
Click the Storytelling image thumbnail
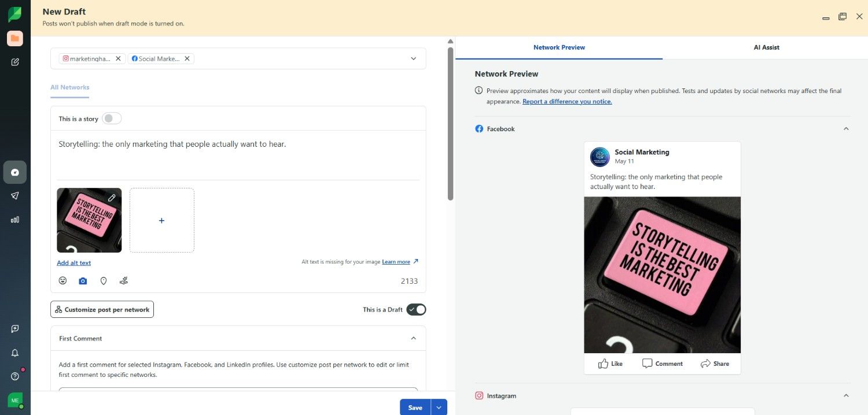89,220
